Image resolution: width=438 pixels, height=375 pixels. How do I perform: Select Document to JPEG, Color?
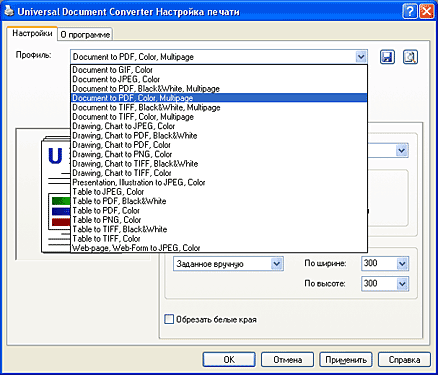pos(219,79)
